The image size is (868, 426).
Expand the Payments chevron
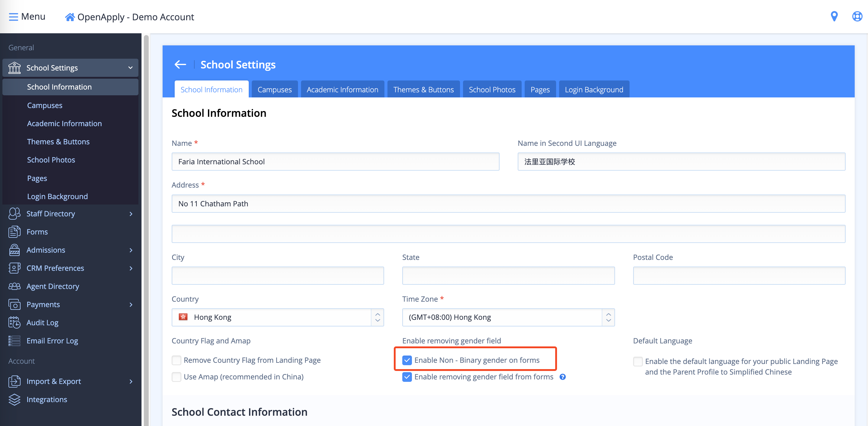[x=131, y=305]
